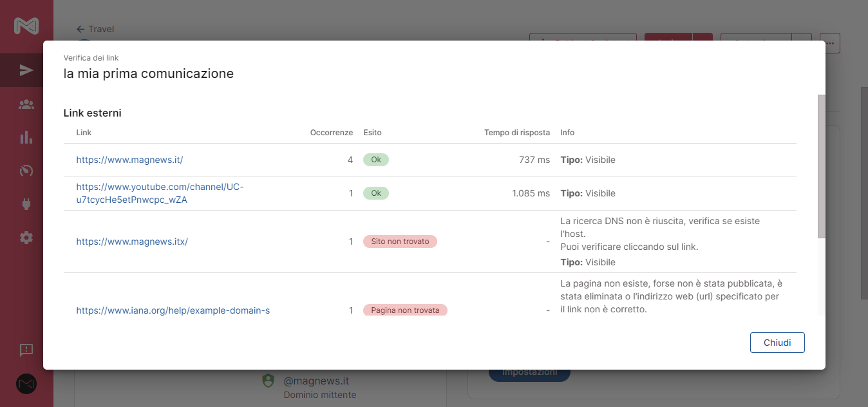The width and height of the screenshot is (868, 407).
Task: Open the gauge automation icon in sidebar
Action: (x=26, y=171)
